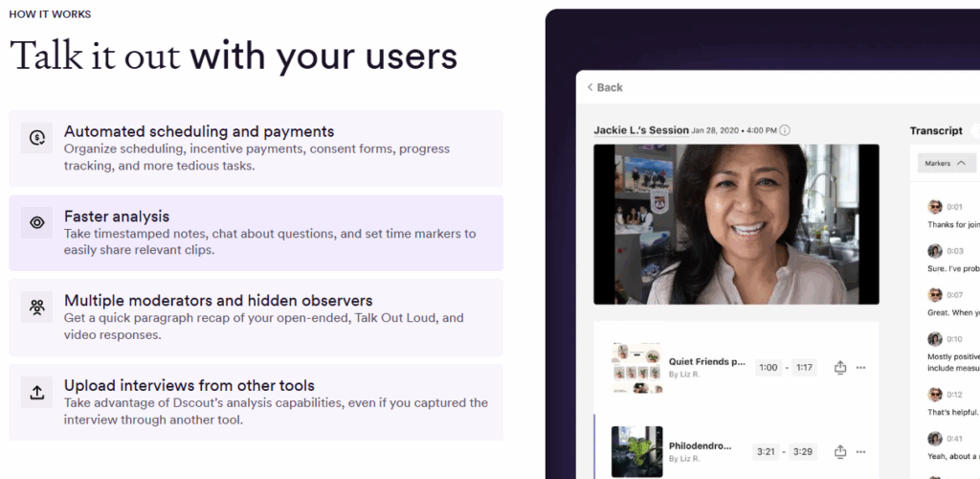Click the dollar scheduling icon

click(x=37, y=138)
